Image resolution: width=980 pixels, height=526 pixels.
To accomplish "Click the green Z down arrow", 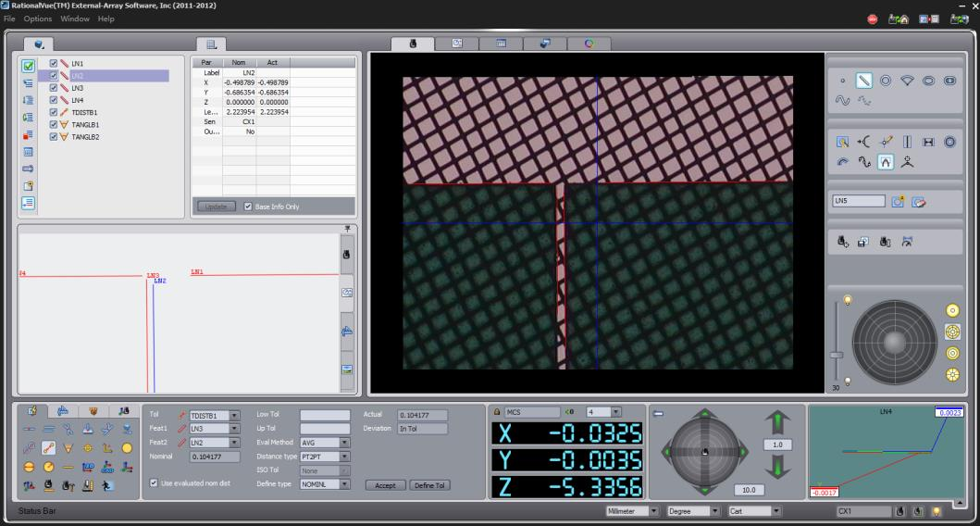I will click(777, 467).
